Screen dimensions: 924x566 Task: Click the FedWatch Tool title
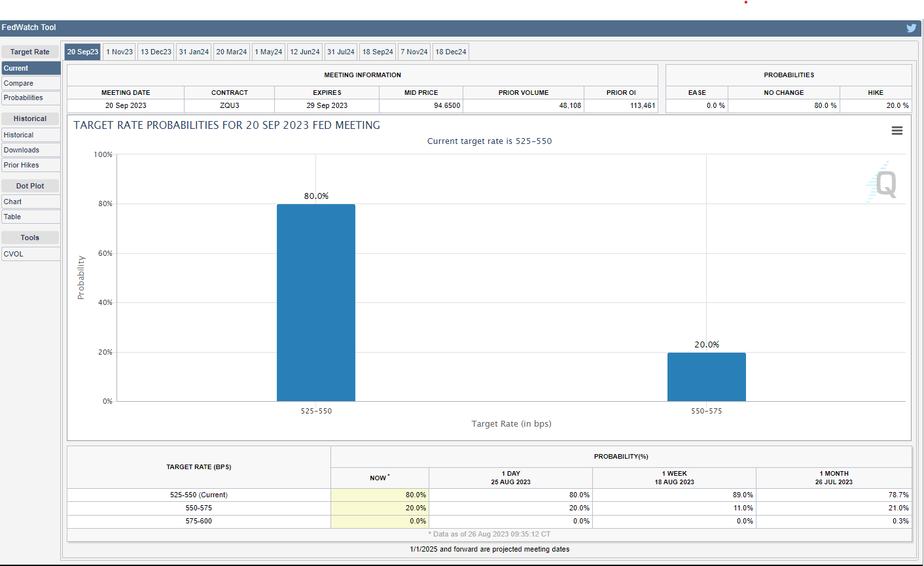(29, 27)
